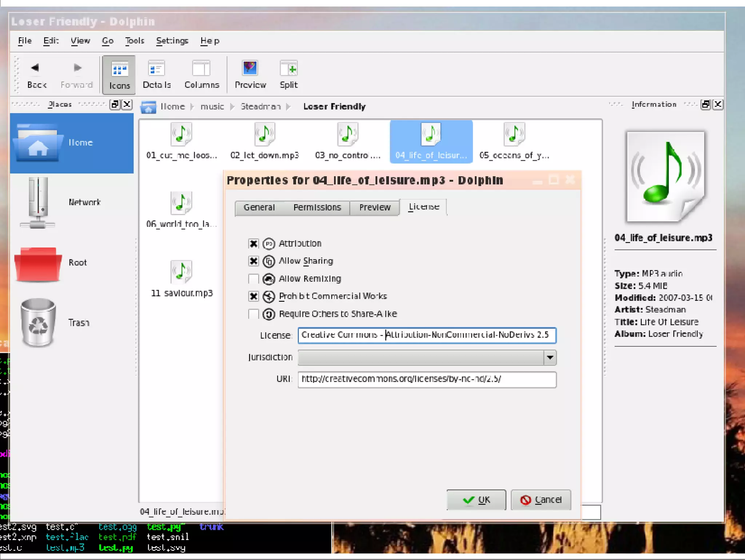
Task: Check Require Others to Share-Alike
Action: click(x=254, y=314)
